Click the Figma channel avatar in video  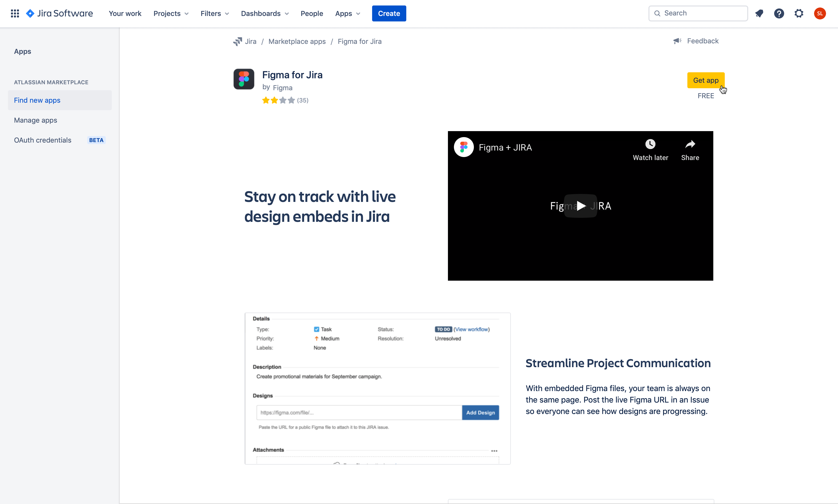point(463,147)
